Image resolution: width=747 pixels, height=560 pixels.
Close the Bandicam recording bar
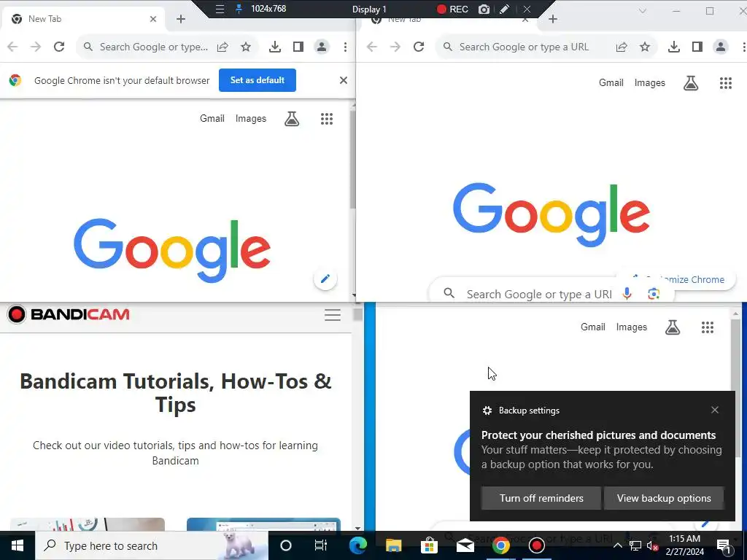click(x=527, y=9)
